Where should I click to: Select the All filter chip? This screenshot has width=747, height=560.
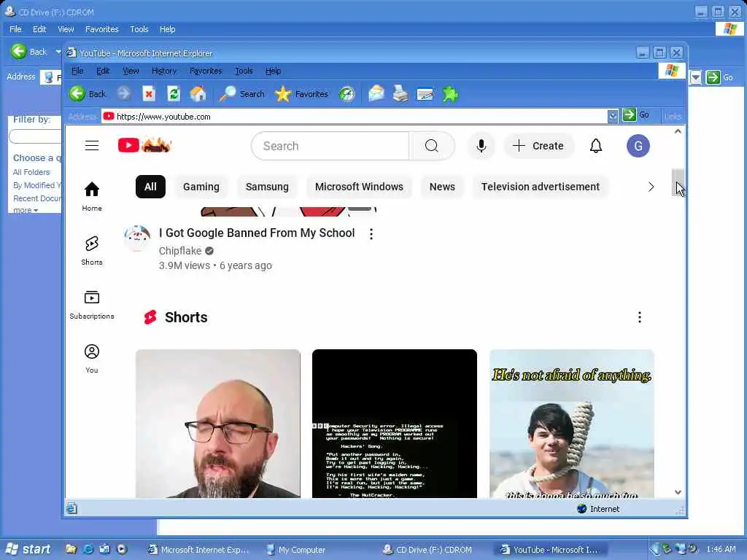coord(150,187)
